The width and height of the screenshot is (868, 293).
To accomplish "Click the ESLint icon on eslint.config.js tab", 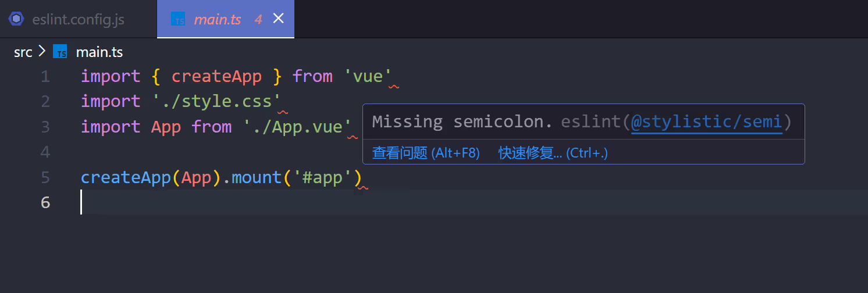I will (x=16, y=19).
